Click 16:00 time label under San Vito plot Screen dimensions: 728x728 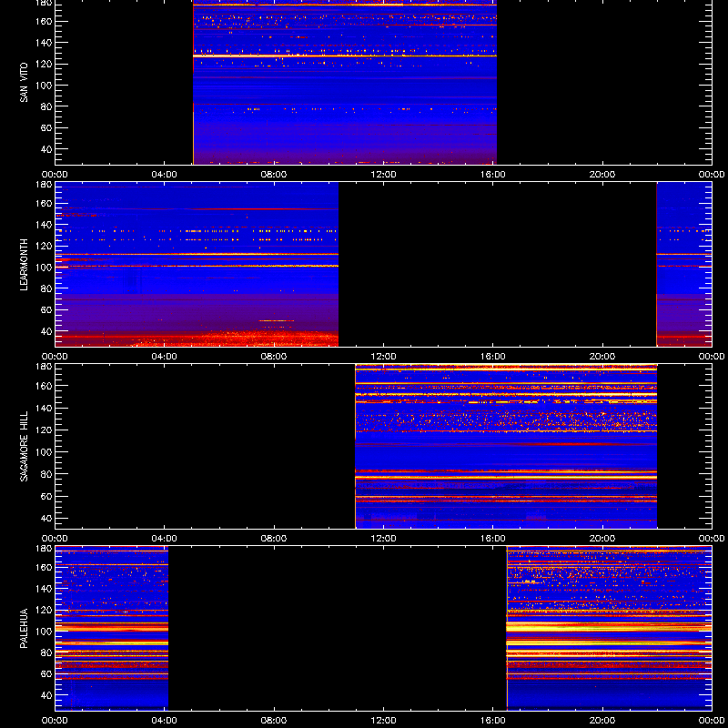click(493, 175)
